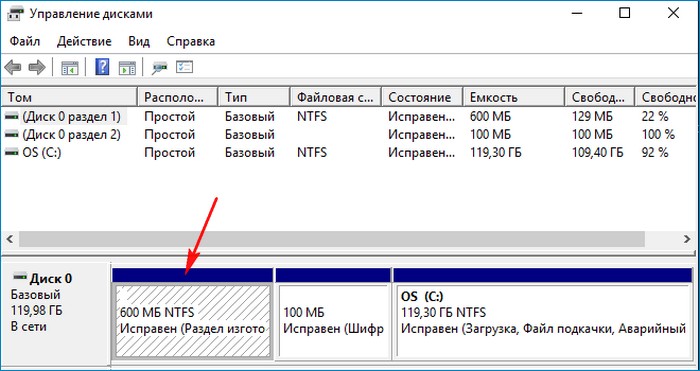Sort by the Файловая с... column header
The height and width of the screenshot is (371, 700).
pyautogui.click(x=336, y=97)
